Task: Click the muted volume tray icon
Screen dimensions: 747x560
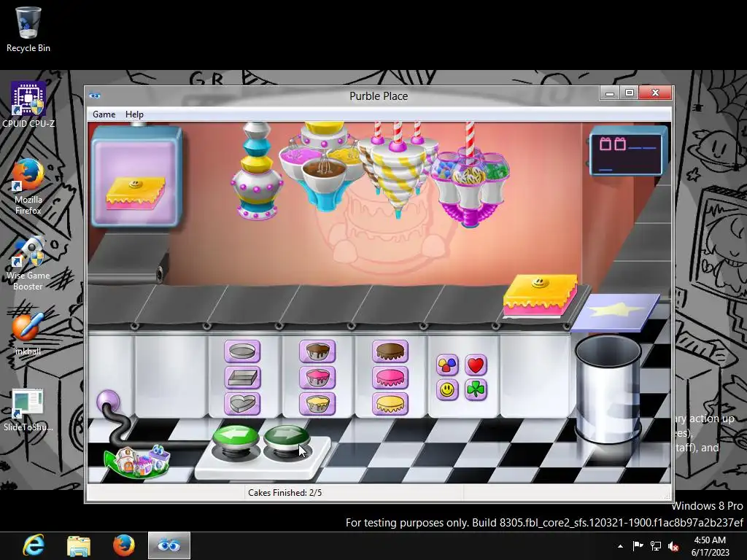Action: 673,546
